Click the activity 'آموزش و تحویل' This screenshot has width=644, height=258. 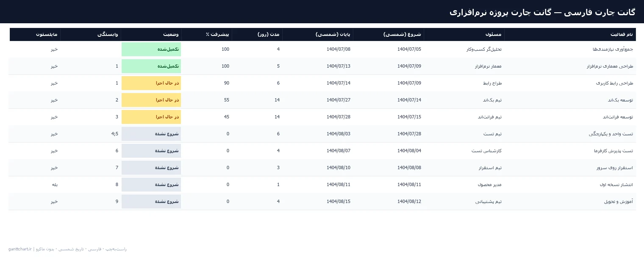point(619,201)
